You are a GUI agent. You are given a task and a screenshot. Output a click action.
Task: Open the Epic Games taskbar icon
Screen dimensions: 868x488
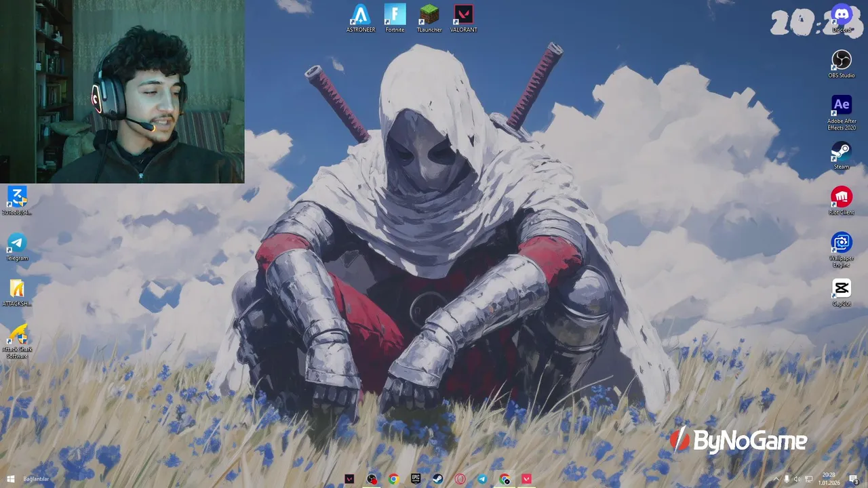click(416, 479)
